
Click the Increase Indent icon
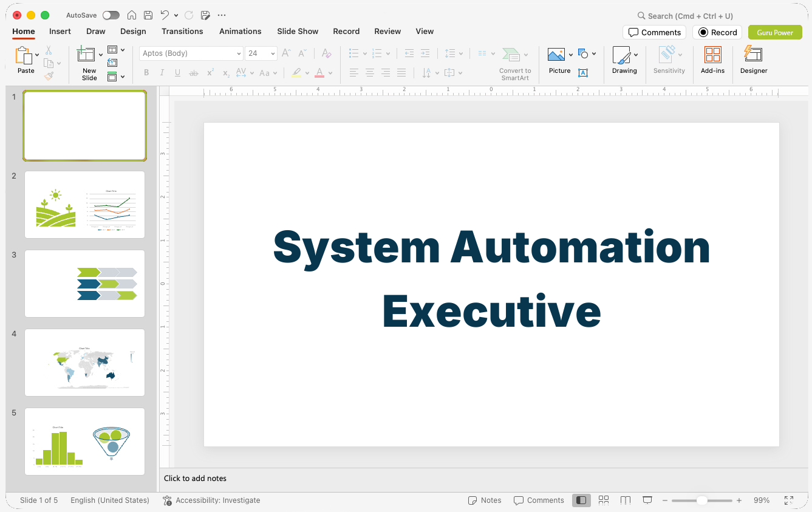point(425,53)
